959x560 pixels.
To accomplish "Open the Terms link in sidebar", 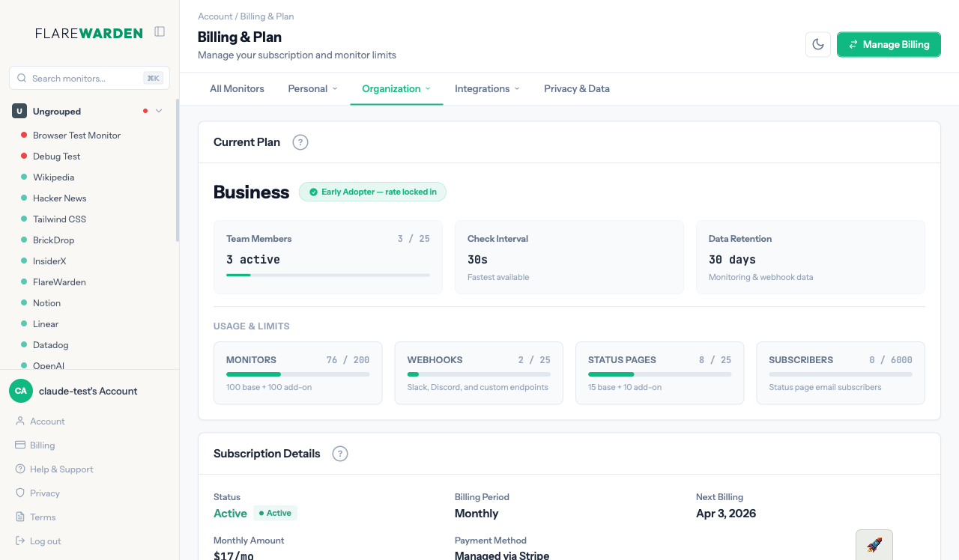I will (43, 517).
